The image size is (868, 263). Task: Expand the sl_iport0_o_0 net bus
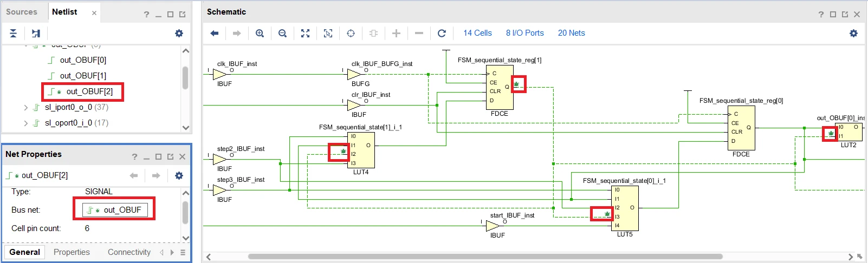[x=25, y=108]
